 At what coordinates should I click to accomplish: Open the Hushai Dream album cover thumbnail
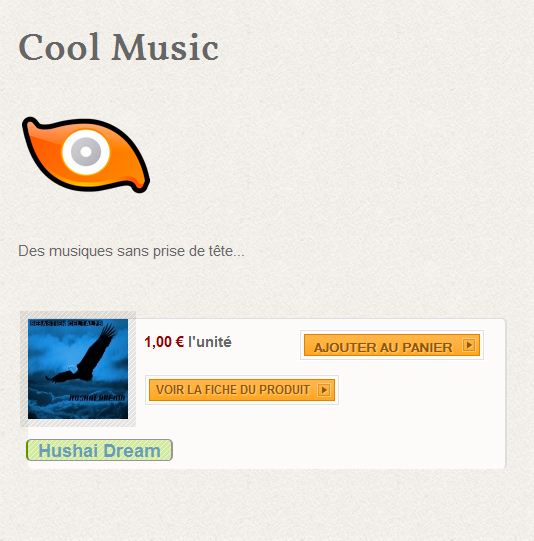point(78,369)
